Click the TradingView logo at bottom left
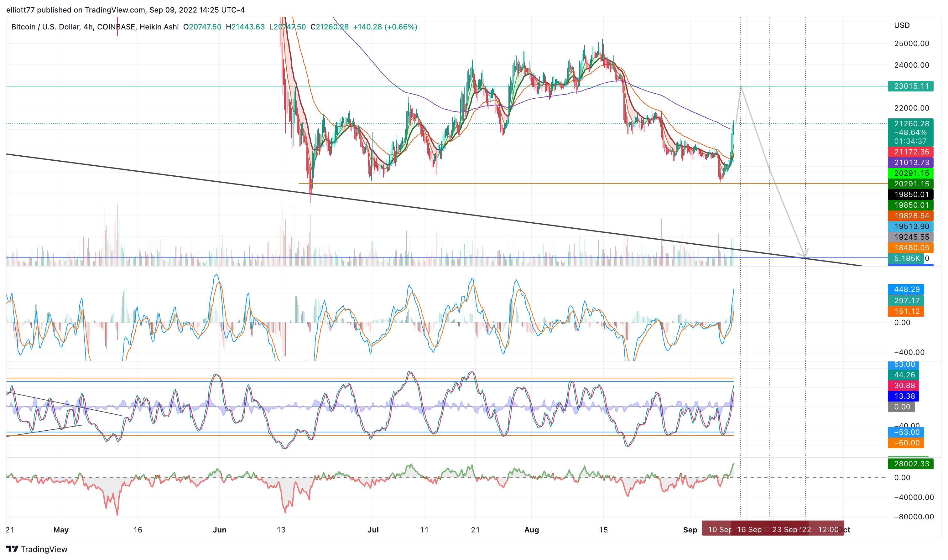The height and width of the screenshot is (560, 948). (x=37, y=549)
